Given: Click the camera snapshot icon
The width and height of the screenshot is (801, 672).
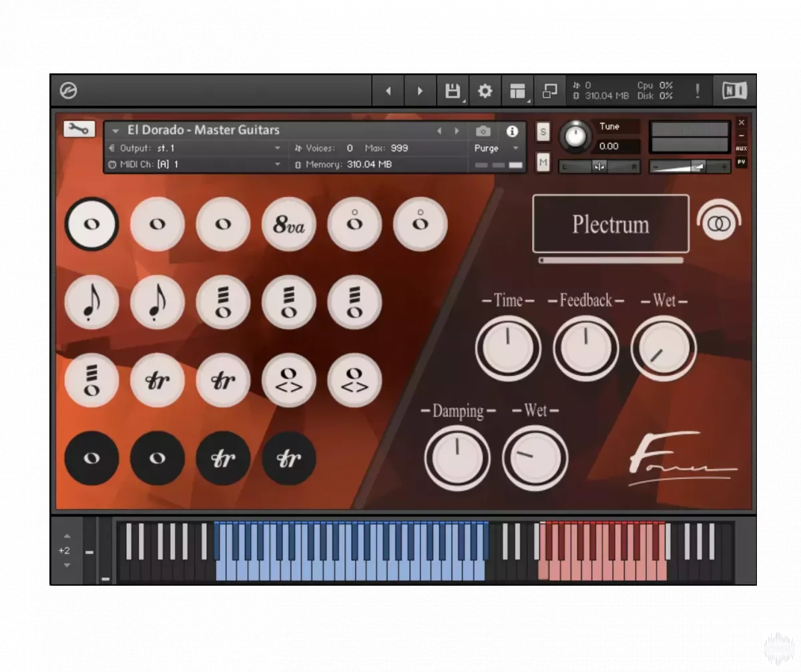Looking at the screenshot, I should [483, 131].
